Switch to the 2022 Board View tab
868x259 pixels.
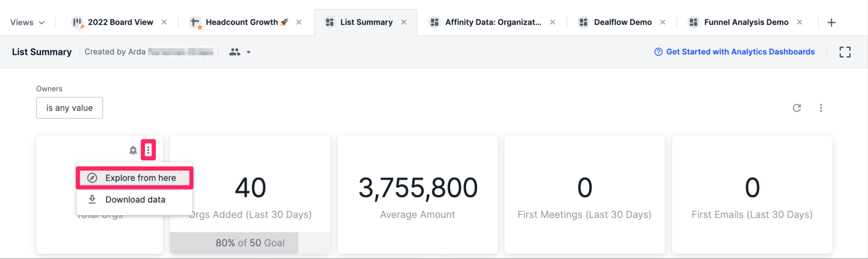pos(120,22)
